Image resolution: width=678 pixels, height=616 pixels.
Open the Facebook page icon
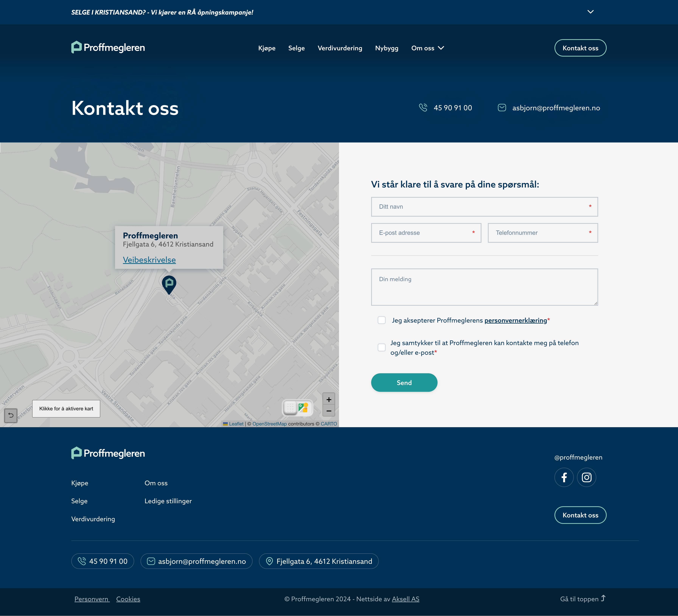564,478
